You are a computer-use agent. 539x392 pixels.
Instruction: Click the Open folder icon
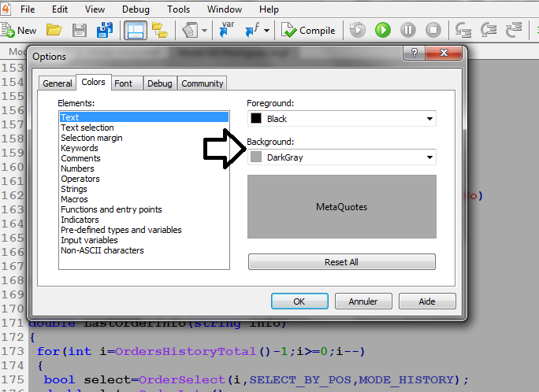coord(54,30)
